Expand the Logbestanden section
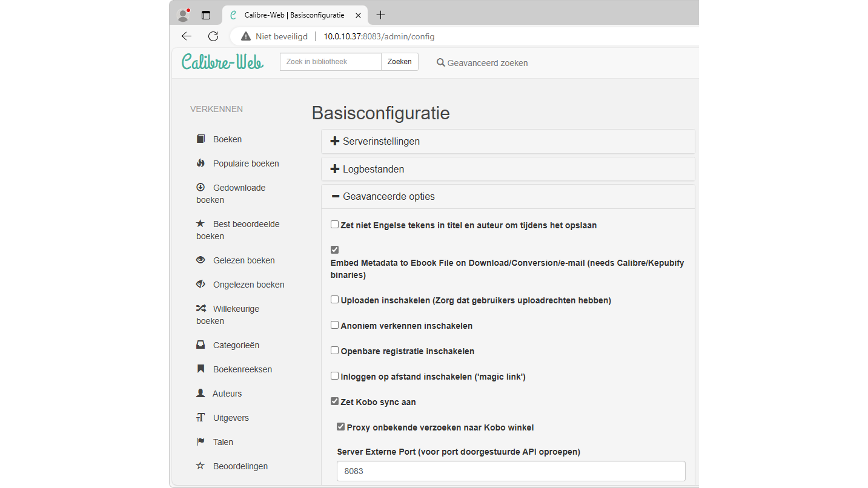The height and width of the screenshot is (488, 868). point(373,170)
